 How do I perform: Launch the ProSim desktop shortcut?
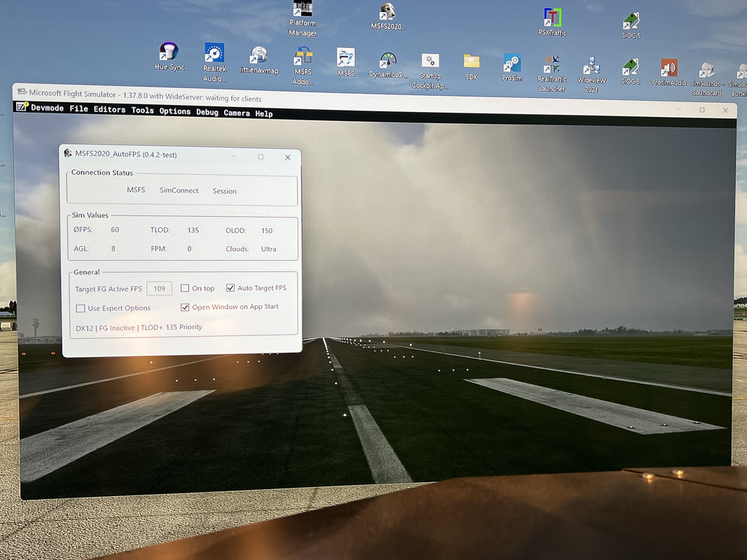(512, 68)
